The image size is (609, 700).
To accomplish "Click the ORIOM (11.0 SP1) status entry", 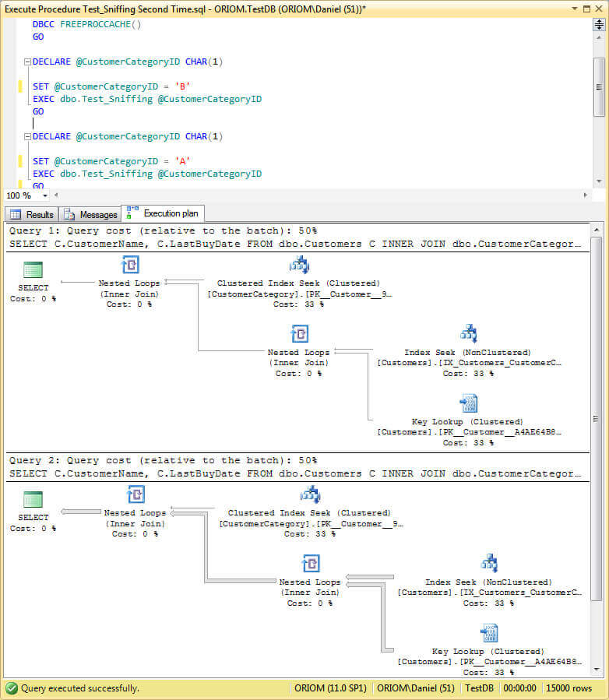I will (330, 688).
